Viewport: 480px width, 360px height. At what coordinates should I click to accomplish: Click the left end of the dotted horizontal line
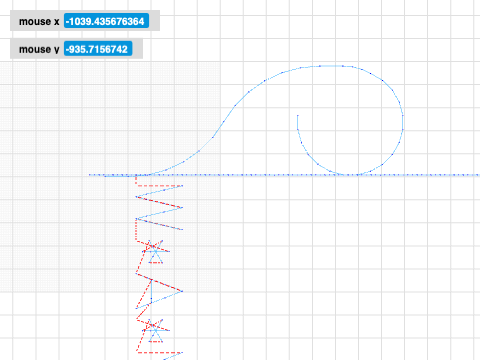coord(90,175)
